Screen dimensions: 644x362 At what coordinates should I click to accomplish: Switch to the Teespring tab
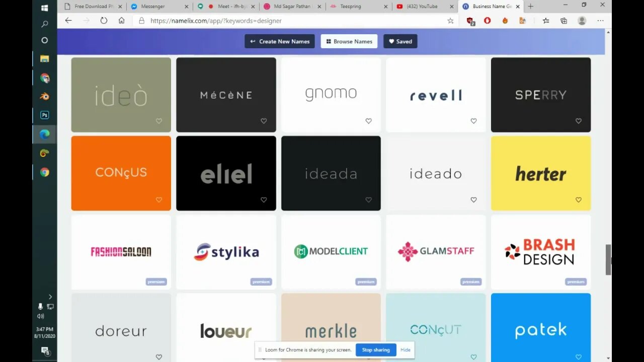[358, 7]
